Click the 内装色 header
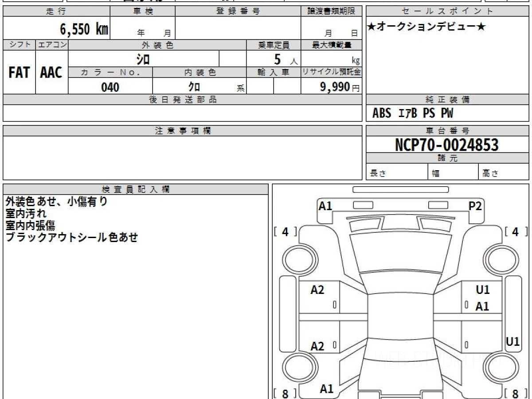This screenshot has width=532, height=399. [199, 73]
